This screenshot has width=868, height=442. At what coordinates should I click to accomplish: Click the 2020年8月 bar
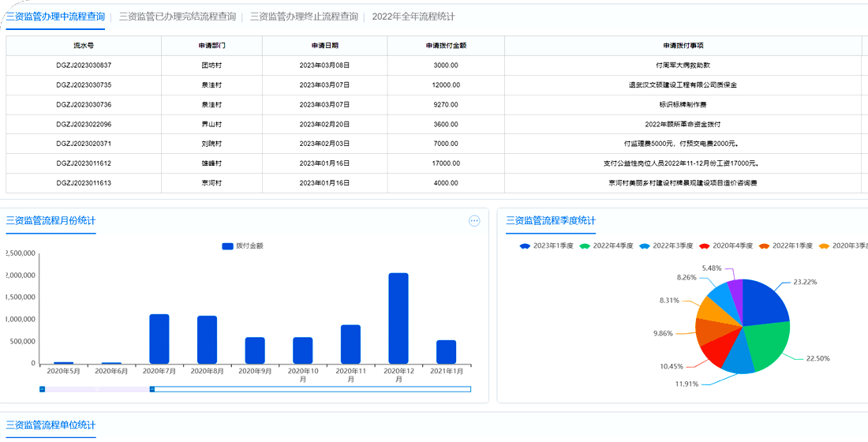click(207, 340)
